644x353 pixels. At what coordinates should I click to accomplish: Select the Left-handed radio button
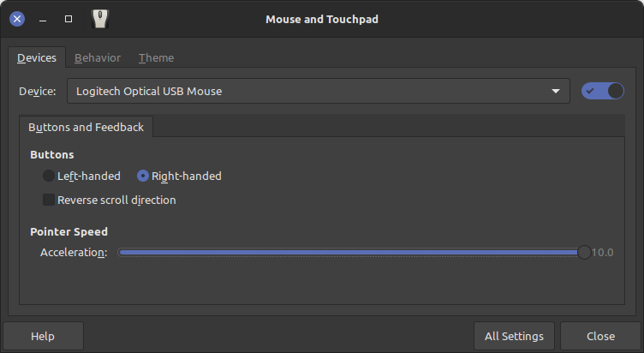click(49, 176)
